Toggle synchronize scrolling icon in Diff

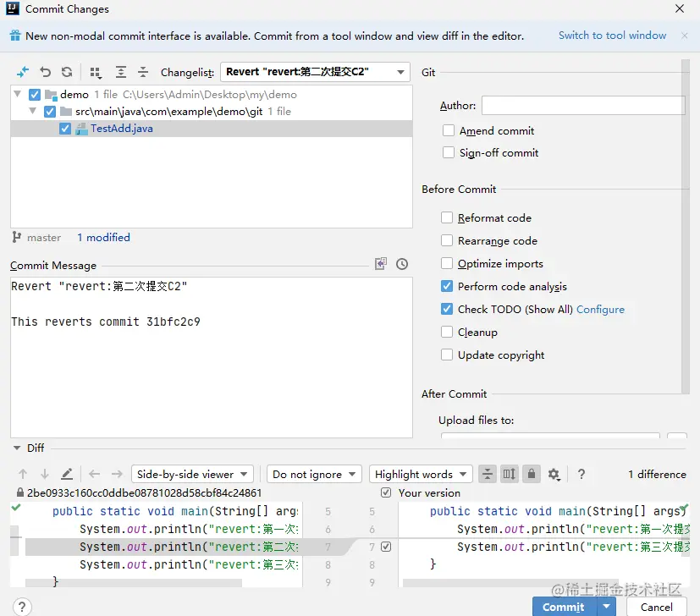(x=510, y=474)
